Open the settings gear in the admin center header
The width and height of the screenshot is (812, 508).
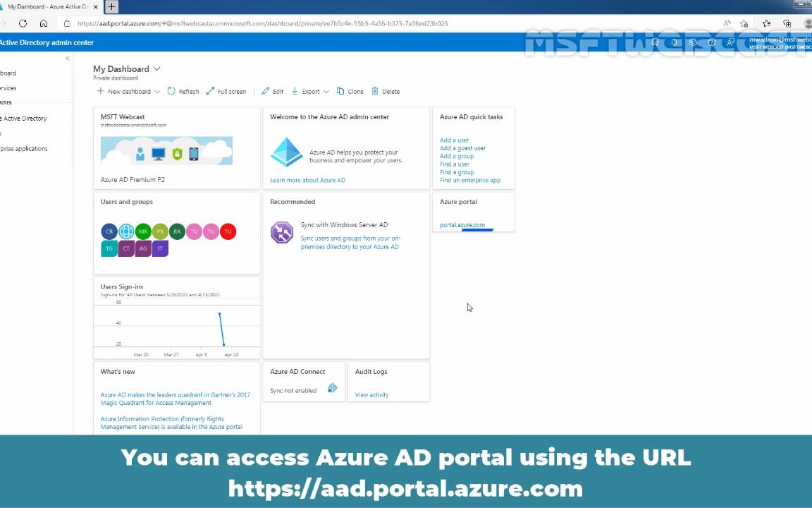pos(693,42)
